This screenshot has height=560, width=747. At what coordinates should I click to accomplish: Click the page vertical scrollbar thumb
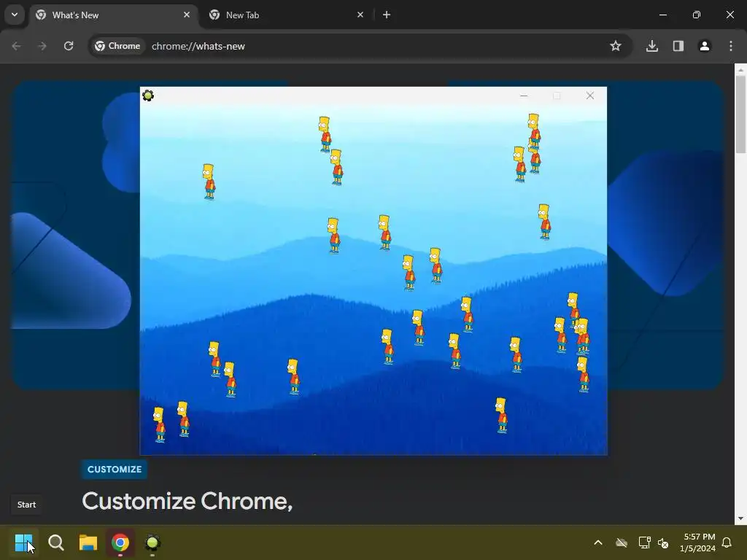[740, 114]
